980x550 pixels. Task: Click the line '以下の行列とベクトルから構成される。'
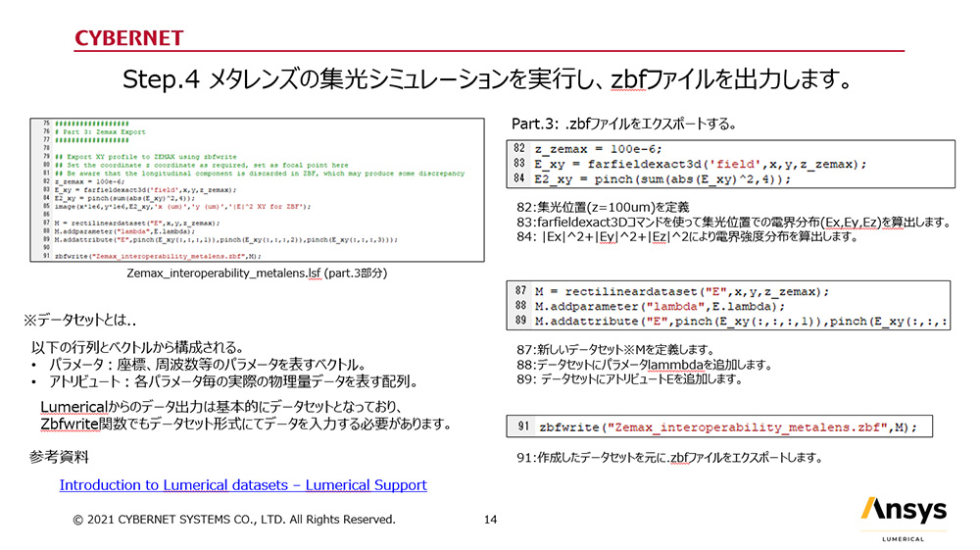pos(137,347)
